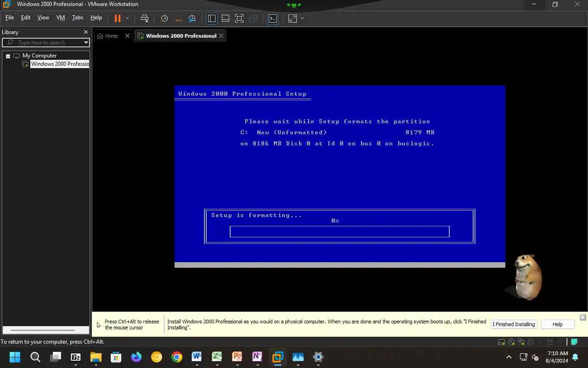
Task: Select My Computer in the library
Action: [40, 56]
